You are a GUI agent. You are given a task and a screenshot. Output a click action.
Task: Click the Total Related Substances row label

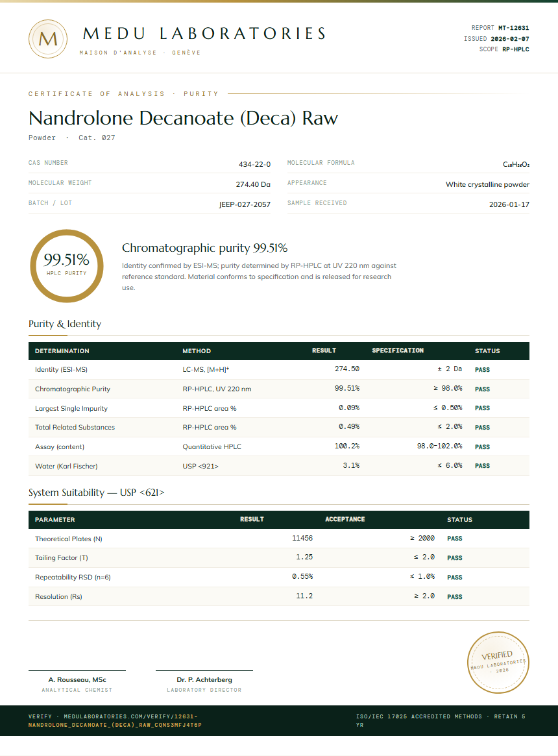(x=75, y=428)
